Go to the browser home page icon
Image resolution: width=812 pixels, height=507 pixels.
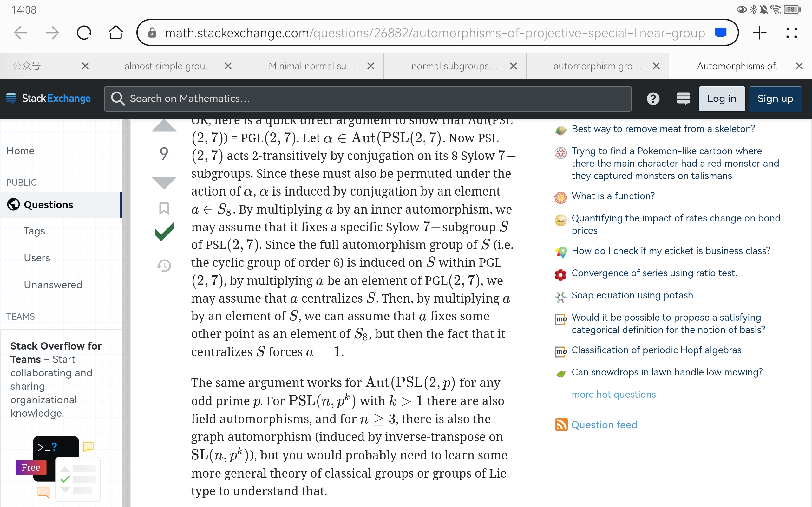(x=115, y=33)
